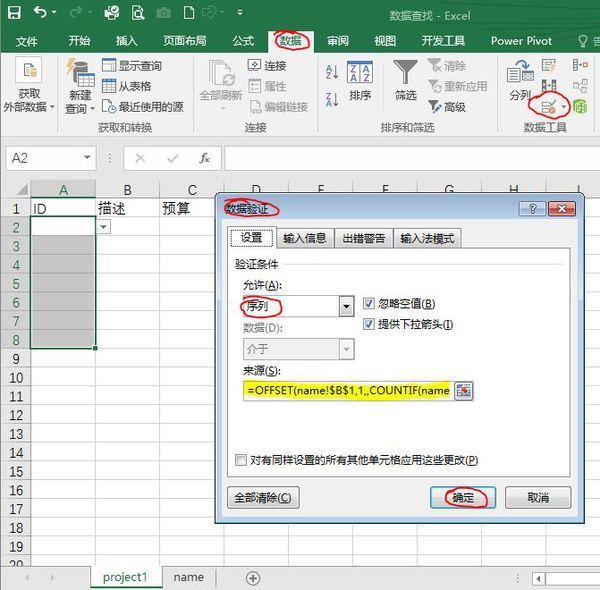Switch to the 开始 ribbon tab
This screenshot has width=600, height=590.
[x=79, y=41]
